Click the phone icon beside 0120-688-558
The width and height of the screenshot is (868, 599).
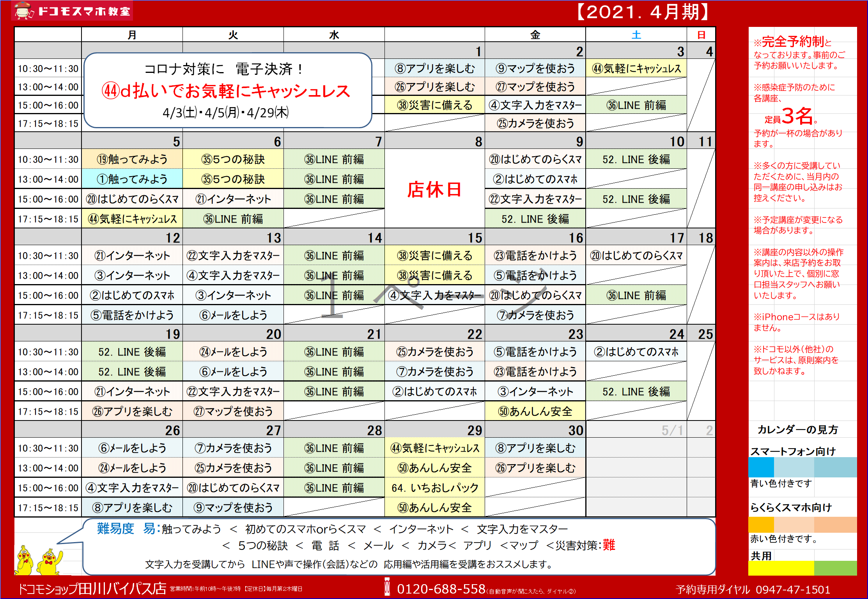387,587
